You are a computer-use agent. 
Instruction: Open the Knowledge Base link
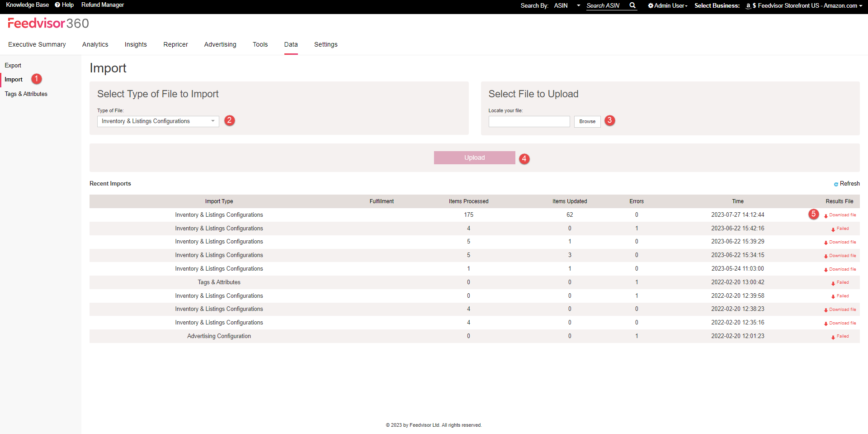pyautogui.click(x=27, y=5)
